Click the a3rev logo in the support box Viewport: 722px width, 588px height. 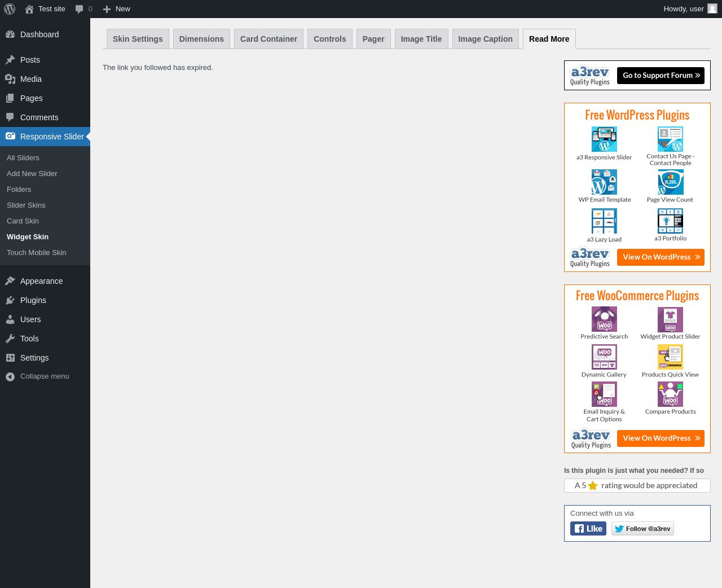coord(590,76)
